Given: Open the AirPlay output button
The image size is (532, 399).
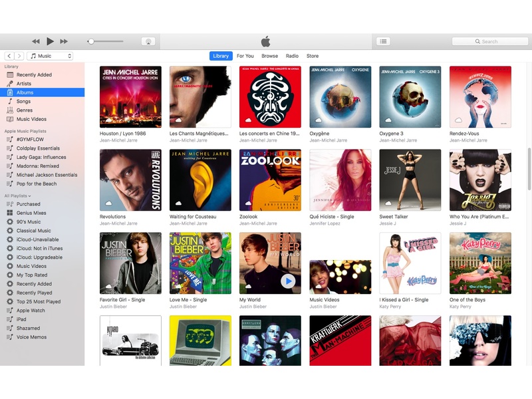Looking at the screenshot, I should [x=148, y=41].
